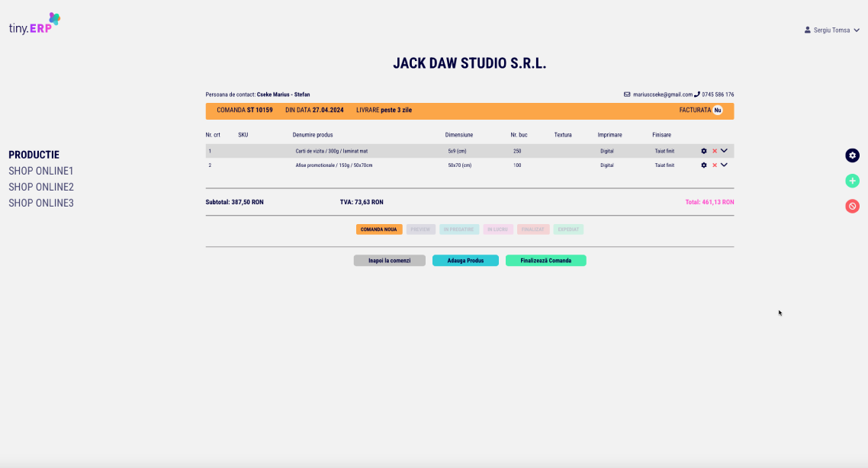The width and height of the screenshot is (868, 468).
Task: Select the PRODUCTIE sidebar item
Action: click(34, 155)
